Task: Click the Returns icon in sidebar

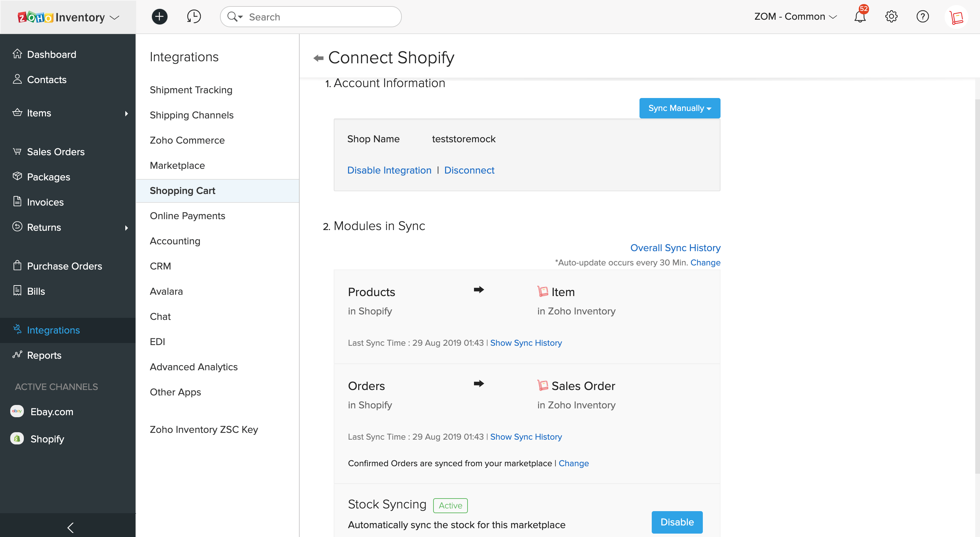Action: pos(17,227)
